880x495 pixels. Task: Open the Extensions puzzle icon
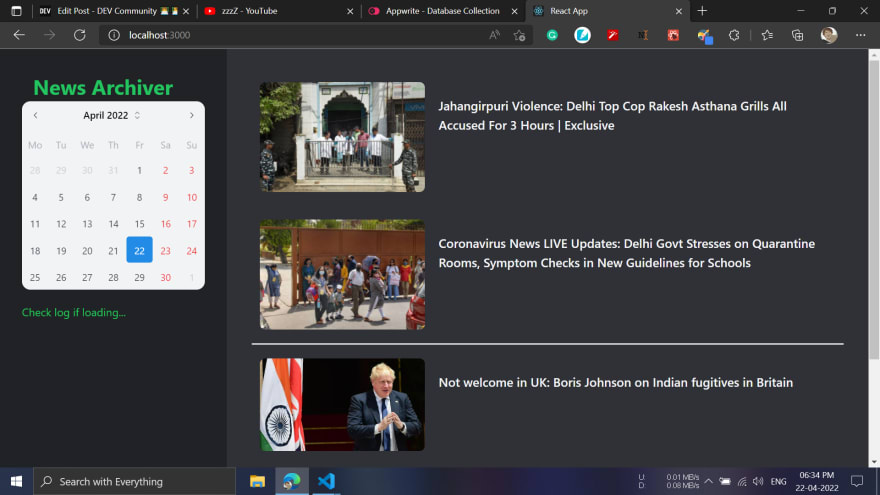pos(734,35)
